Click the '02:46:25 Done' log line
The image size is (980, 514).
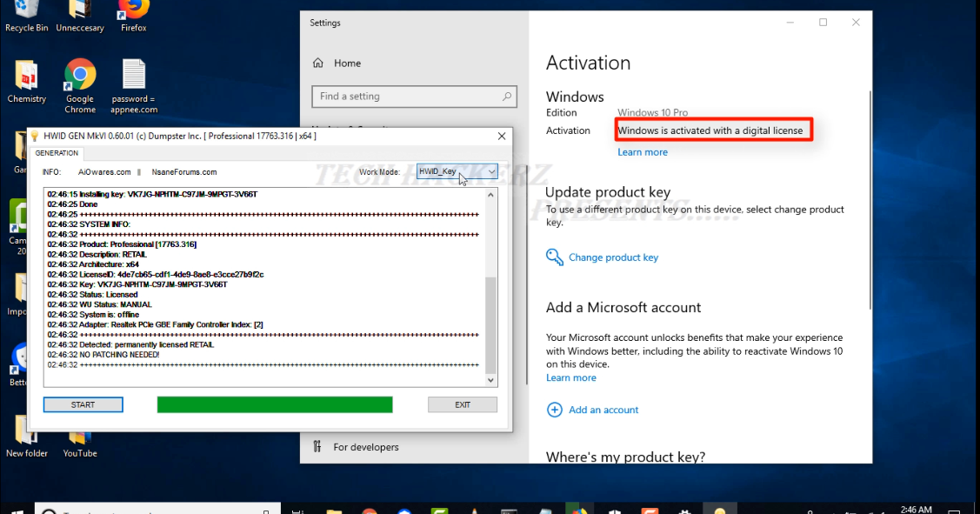(x=72, y=204)
